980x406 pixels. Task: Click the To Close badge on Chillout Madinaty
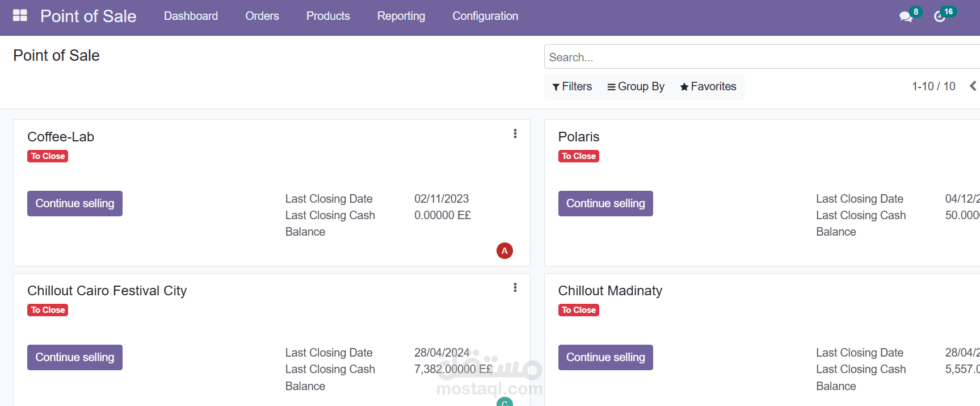(579, 310)
